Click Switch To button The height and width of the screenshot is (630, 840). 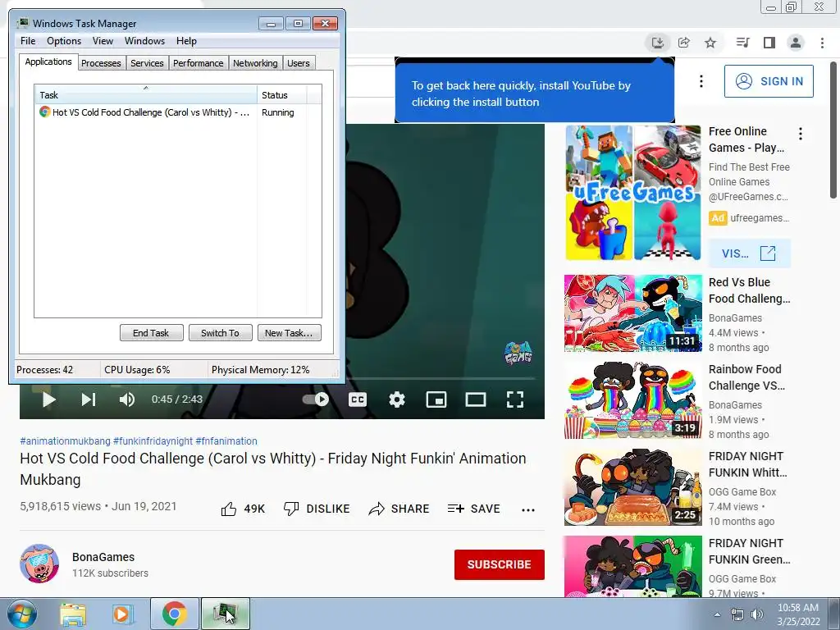click(x=220, y=333)
